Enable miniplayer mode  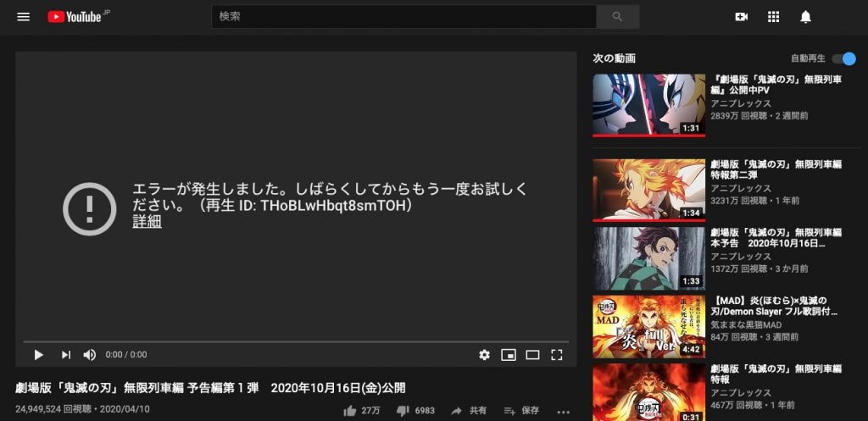(x=509, y=355)
